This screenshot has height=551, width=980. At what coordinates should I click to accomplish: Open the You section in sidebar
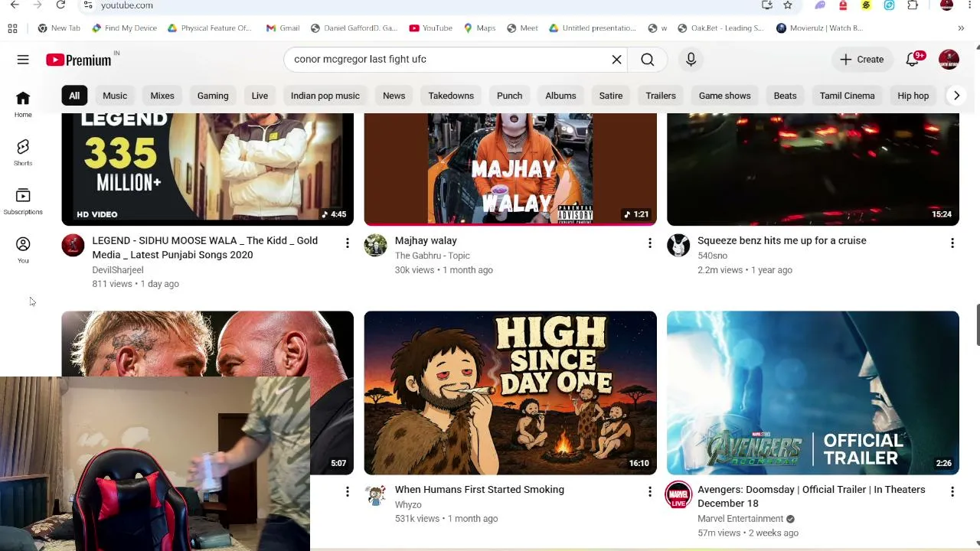[23, 250]
